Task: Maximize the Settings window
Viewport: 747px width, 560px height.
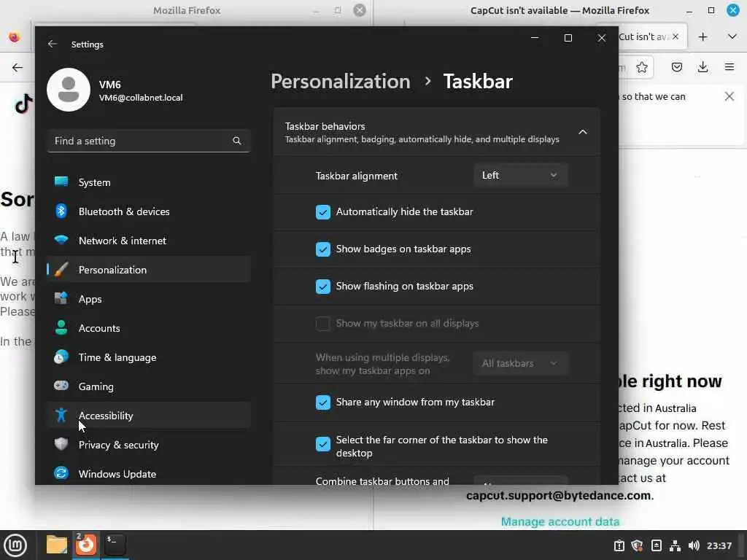Action: pyautogui.click(x=568, y=38)
